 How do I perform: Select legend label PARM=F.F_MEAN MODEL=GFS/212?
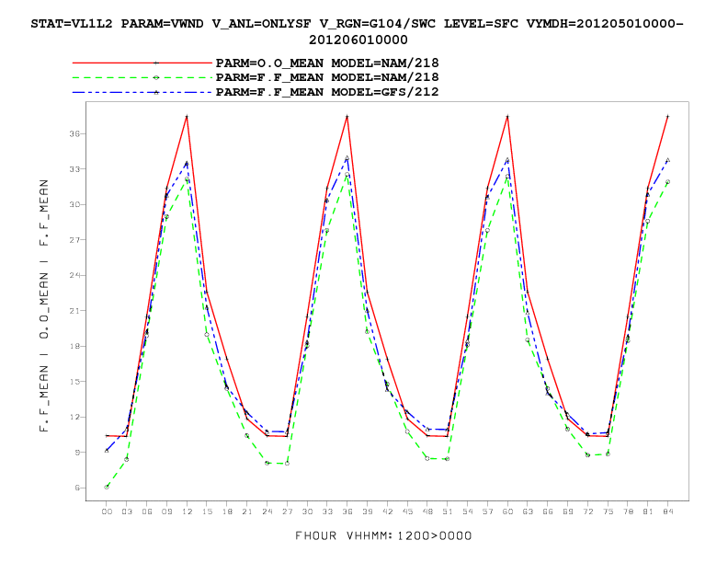[327, 92]
